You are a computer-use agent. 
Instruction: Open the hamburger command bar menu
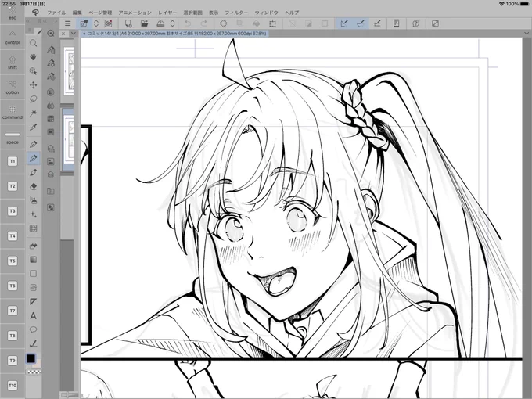tap(68, 23)
